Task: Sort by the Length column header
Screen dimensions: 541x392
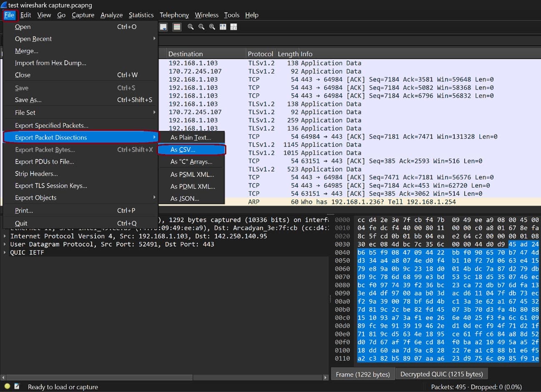Action: click(288, 54)
